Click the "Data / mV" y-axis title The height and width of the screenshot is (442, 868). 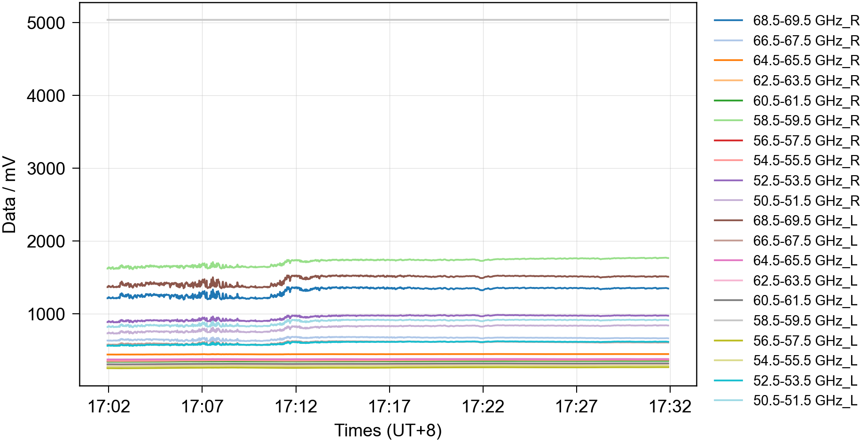pos(9,195)
